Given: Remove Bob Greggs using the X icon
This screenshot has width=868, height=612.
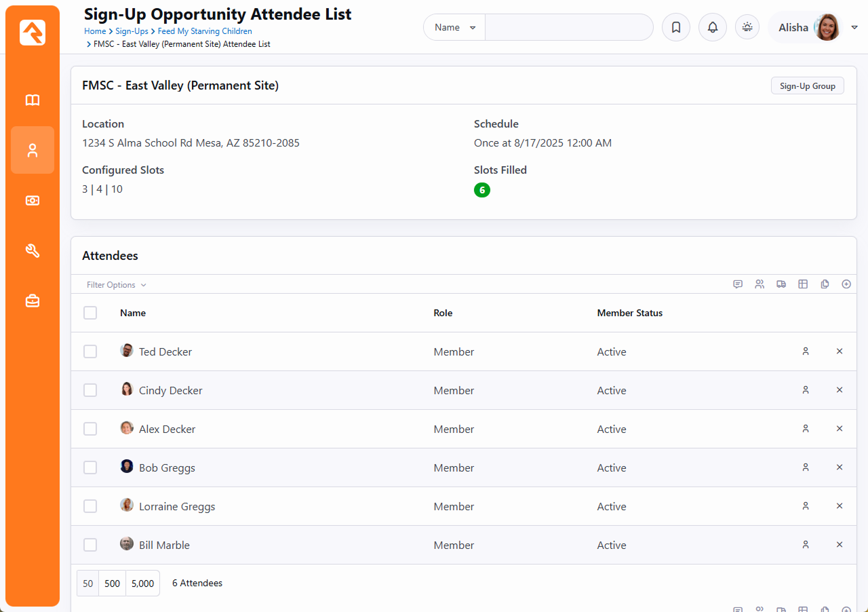Looking at the screenshot, I should 839,467.
